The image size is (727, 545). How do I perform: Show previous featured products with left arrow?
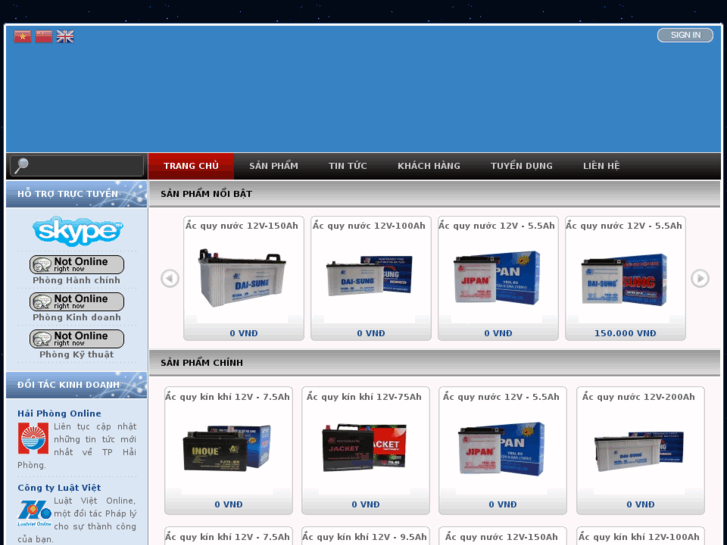[170, 278]
